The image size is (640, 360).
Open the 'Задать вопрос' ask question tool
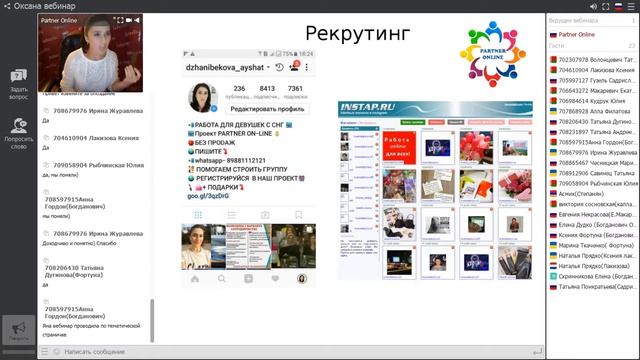click(19, 84)
